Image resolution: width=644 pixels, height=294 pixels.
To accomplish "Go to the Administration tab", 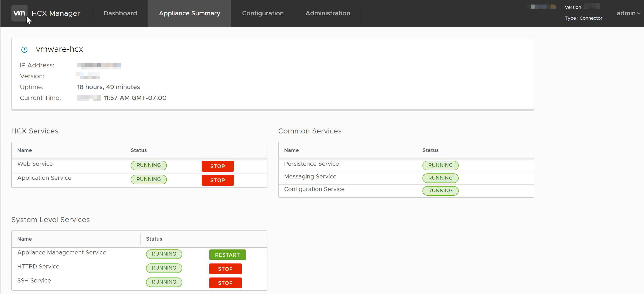I will tap(328, 13).
